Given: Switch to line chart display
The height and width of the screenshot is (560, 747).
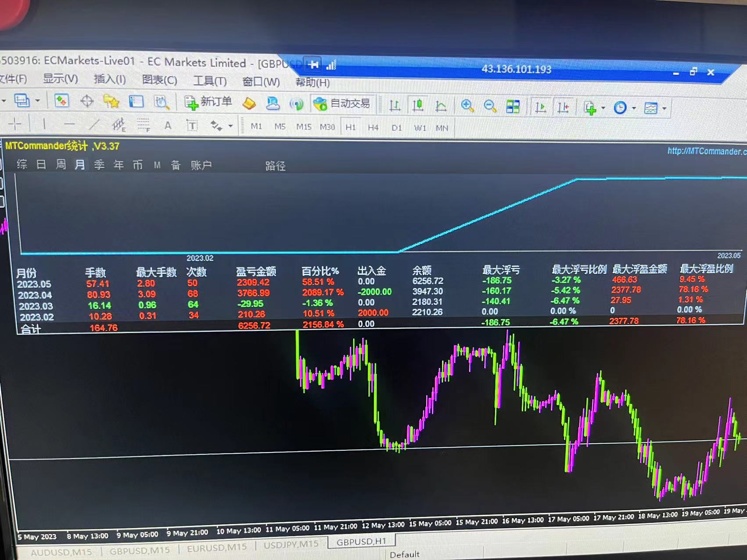Looking at the screenshot, I should pyautogui.click(x=441, y=106).
